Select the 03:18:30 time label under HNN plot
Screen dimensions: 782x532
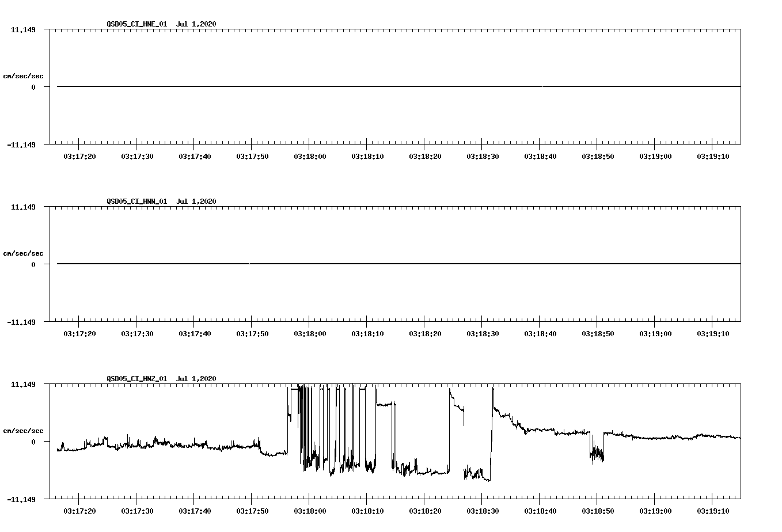coord(483,334)
